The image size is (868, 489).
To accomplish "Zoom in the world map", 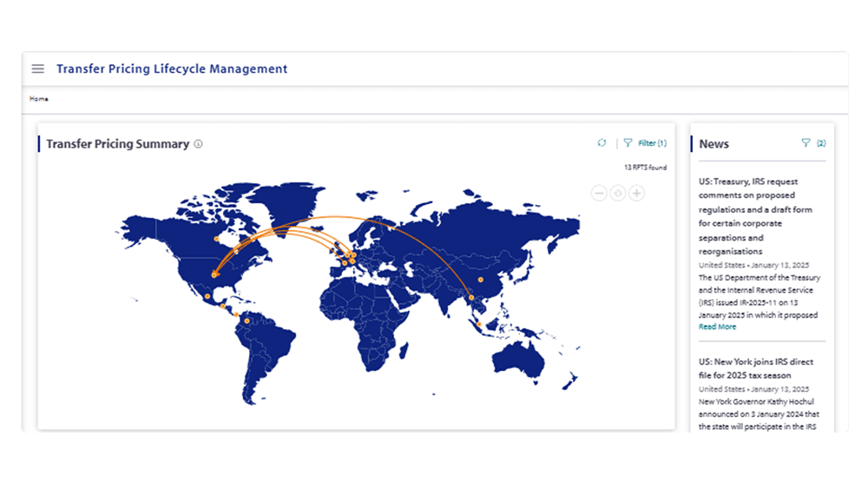I will [x=636, y=193].
